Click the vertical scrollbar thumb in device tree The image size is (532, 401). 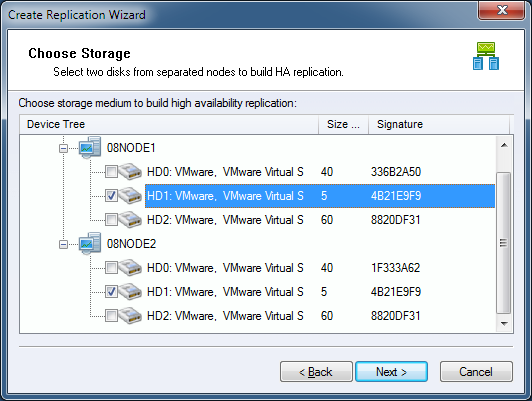click(x=504, y=243)
